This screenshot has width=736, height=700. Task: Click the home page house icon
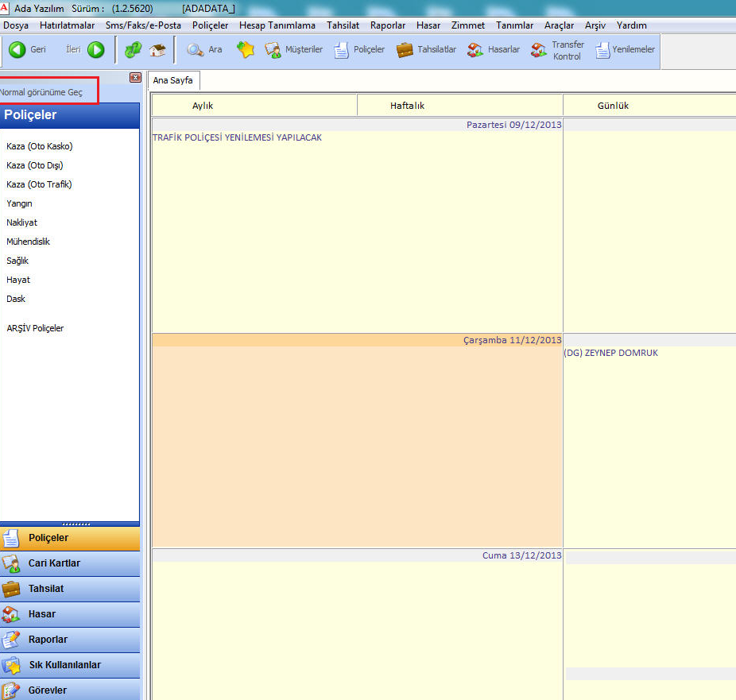157,50
